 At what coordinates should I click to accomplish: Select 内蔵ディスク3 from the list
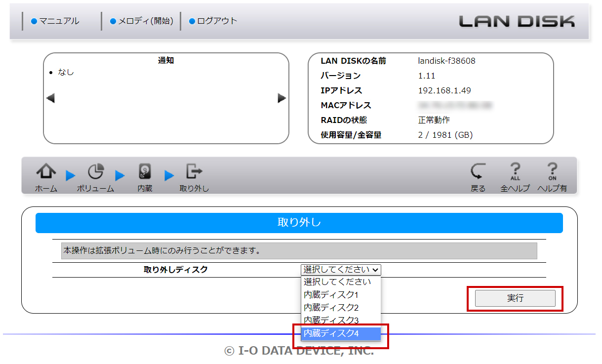[x=341, y=320]
